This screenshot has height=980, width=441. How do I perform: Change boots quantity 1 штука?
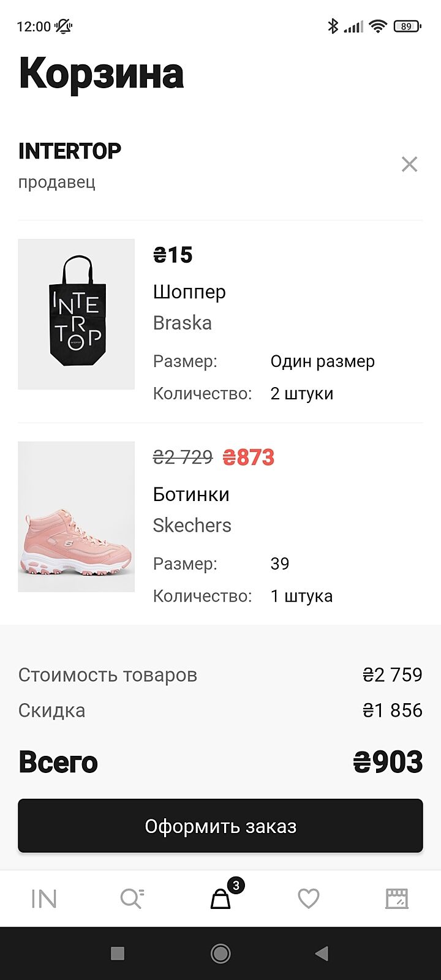pyautogui.click(x=302, y=596)
